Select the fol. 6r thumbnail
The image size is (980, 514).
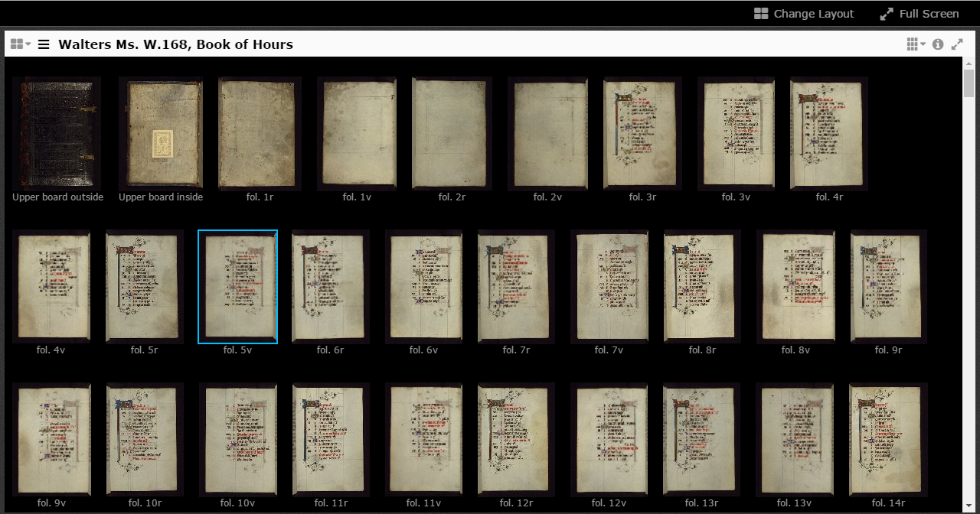(331, 287)
